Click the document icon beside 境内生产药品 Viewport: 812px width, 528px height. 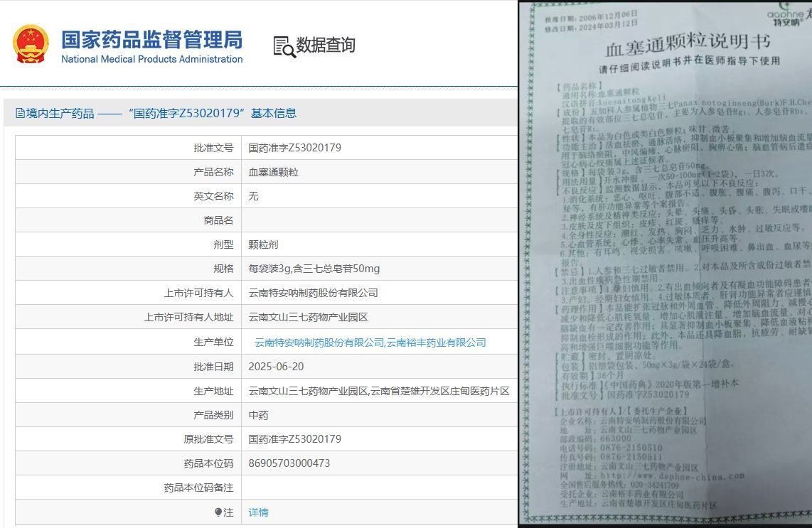[x=20, y=113]
